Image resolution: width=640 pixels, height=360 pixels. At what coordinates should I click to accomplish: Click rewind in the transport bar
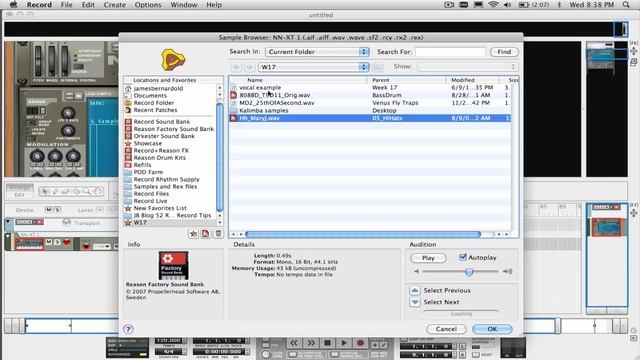(x=293, y=343)
